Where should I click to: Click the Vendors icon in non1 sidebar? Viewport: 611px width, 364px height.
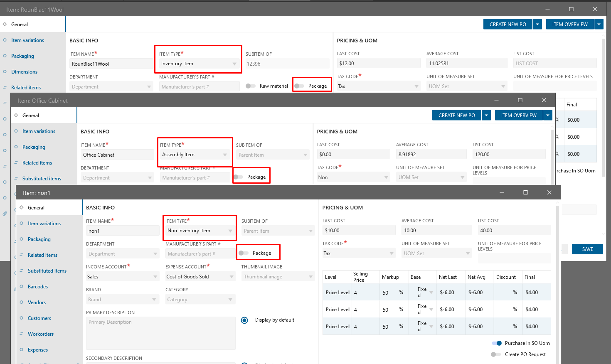(22, 302)
